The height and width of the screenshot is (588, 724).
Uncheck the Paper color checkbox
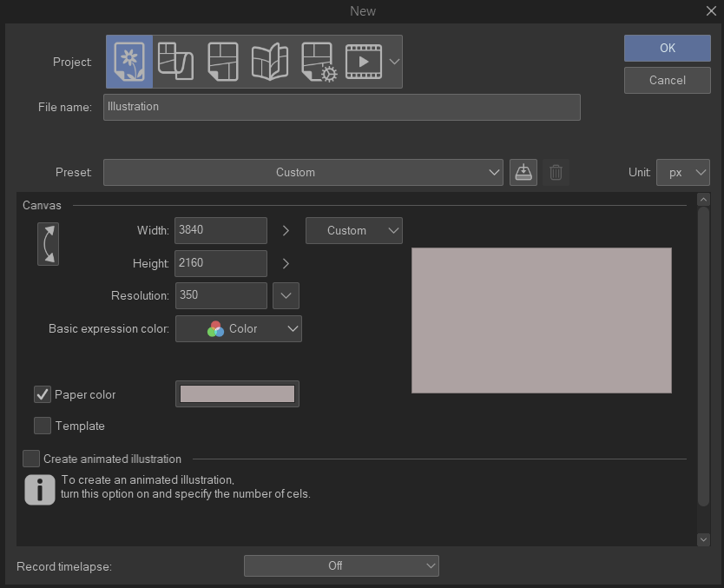[43, 394]
